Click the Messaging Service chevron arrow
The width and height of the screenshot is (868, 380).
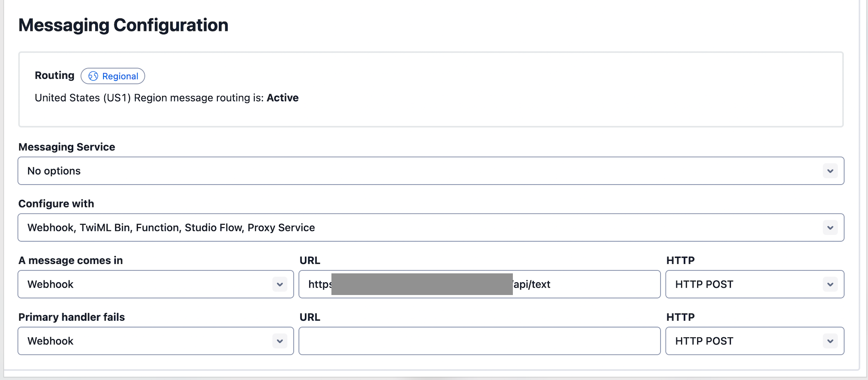coord(830,171)
